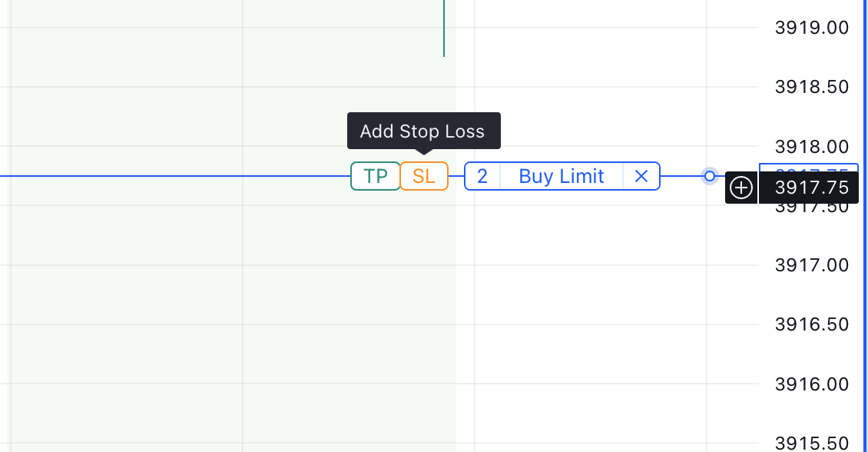The image size is (868, 452).
Task: Click 3917.00 on the price scale
Action: pyautogui.click(x=812, y=265)
